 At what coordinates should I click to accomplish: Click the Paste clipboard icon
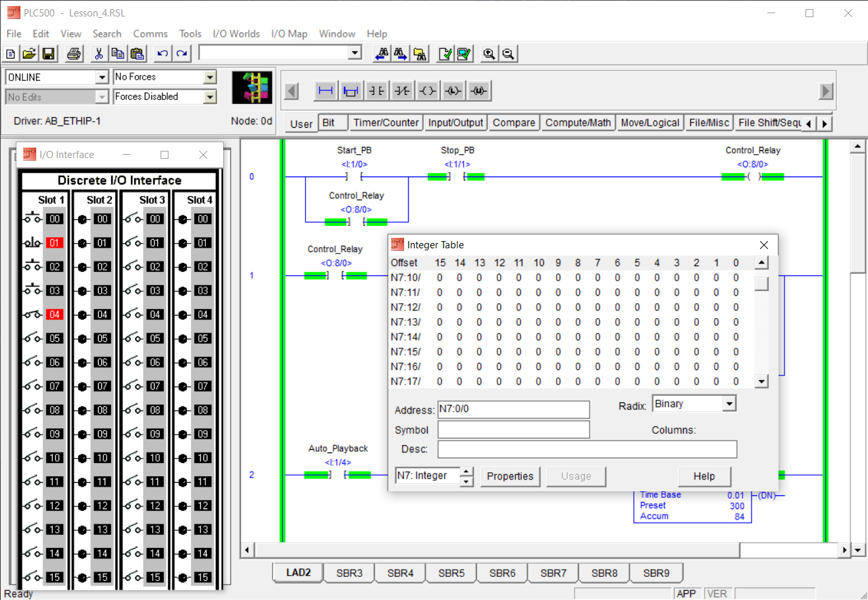(x=137, y=54)
